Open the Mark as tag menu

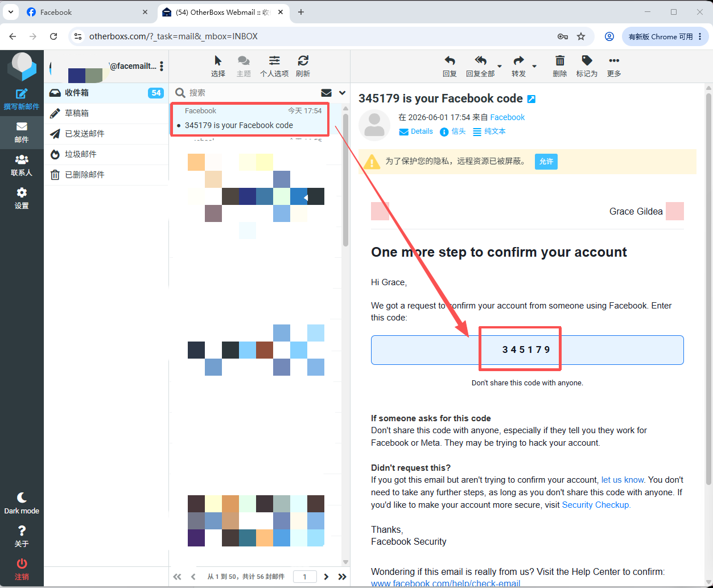click(x=587, y=66)
